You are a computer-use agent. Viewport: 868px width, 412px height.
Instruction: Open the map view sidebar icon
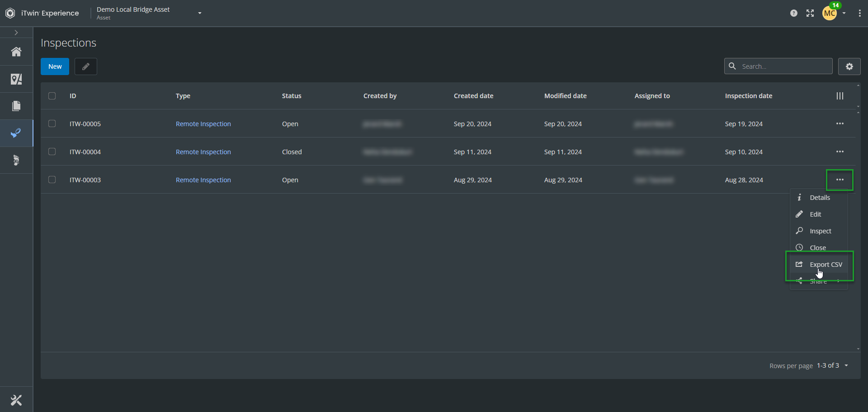click(x=16, y=79)
